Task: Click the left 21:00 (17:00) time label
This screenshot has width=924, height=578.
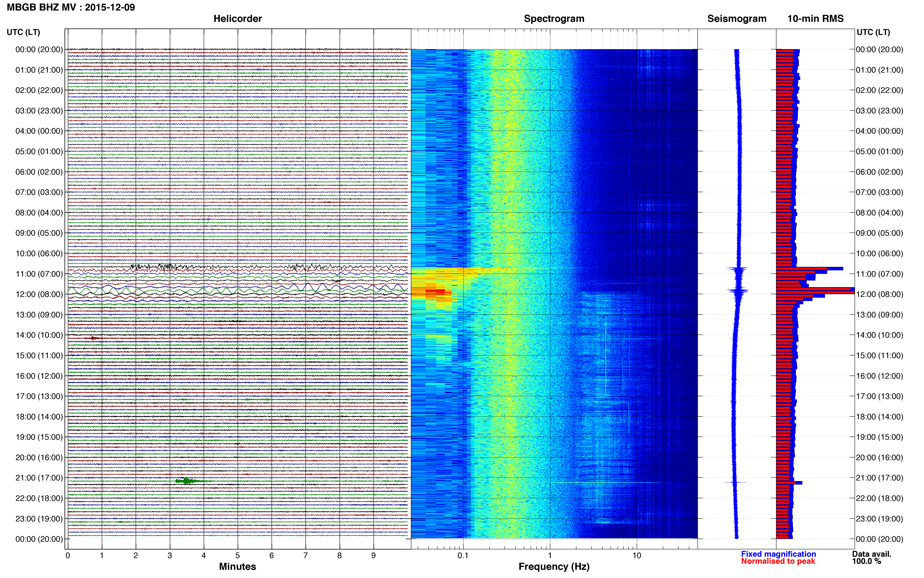Action: 39,478
